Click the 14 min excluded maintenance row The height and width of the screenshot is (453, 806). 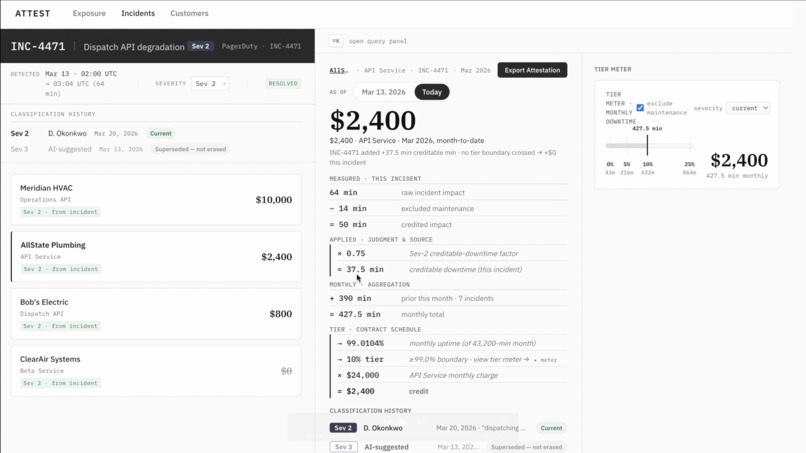pyautogui.click(x=448, y=208)
